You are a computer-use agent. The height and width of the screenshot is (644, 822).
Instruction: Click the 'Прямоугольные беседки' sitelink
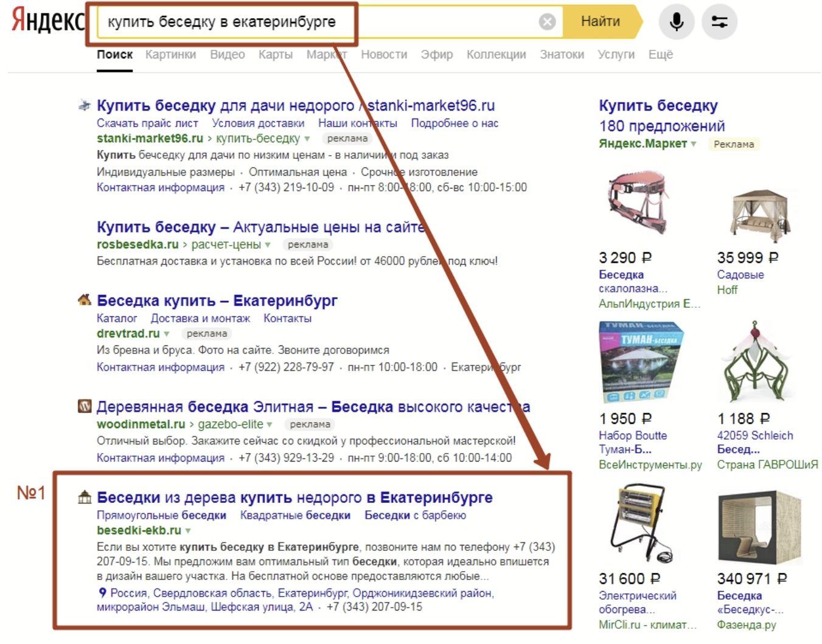pyautogui.click(x=161, y=516)
